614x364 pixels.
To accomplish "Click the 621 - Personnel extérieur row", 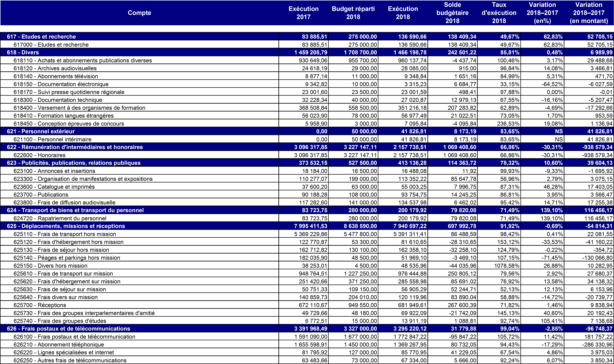I will (41, 131).
